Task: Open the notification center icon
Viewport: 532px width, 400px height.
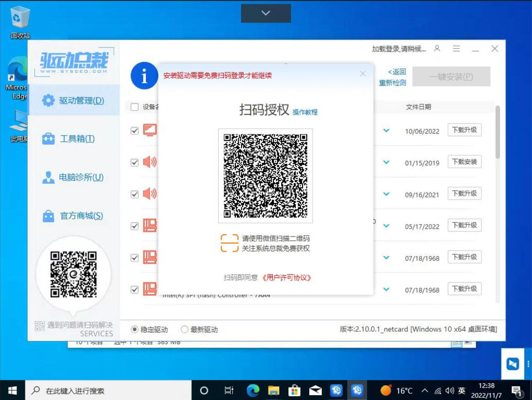Action: pos(516,392)
